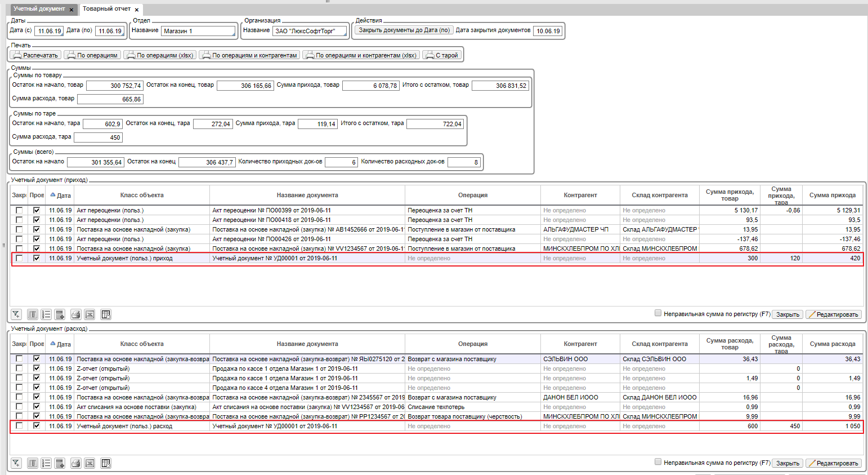Export the outgoing (расход) table to Excel icon
Screen dimensions: 868x475
pyautogui.click(x=90, y=463)
